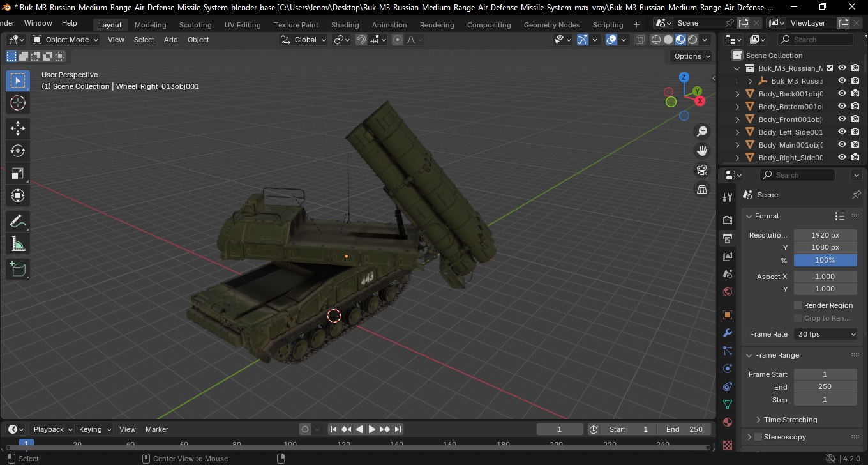Hide Body_Front001obj with its eye icon
This screenshot has width=868, height=465.
tap(842, 119)
